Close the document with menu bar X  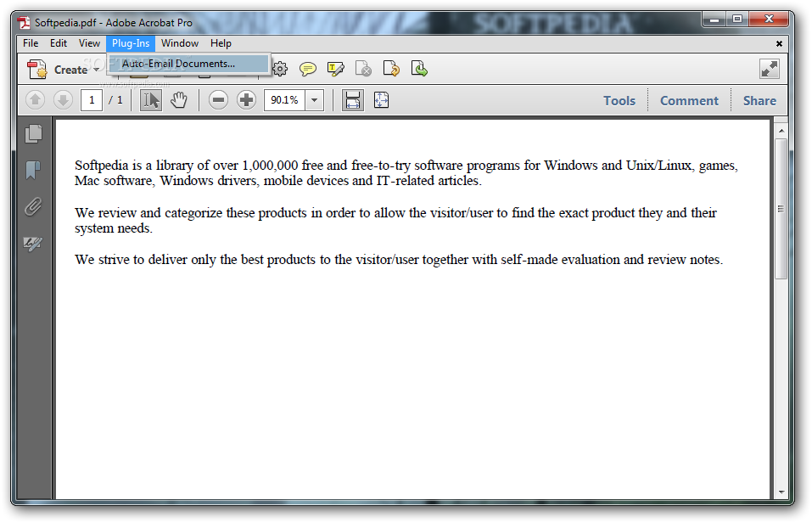tap(779, 44)
